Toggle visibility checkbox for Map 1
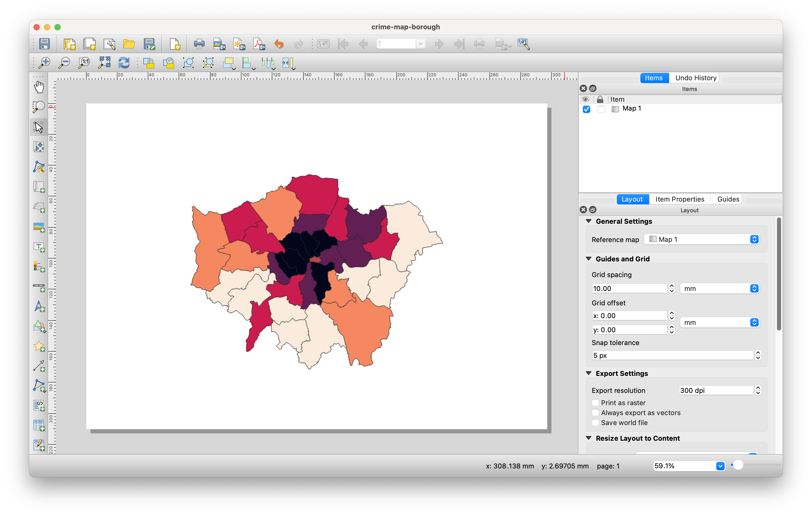Viewport: 812px width, 516px height. click(587, 109)
